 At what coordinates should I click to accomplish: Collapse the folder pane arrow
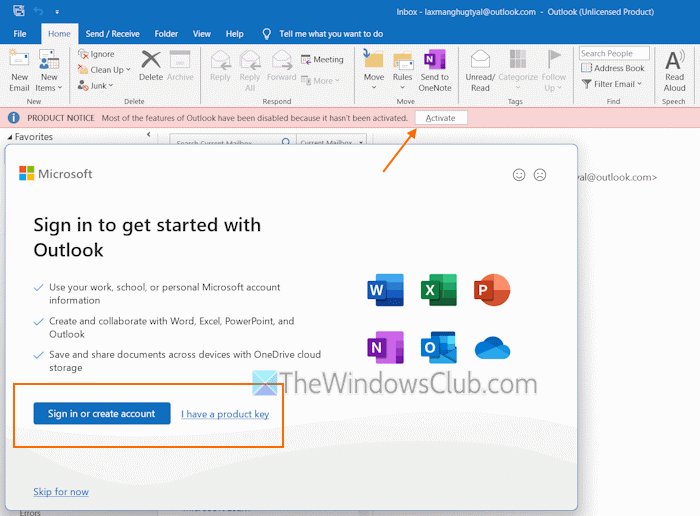[148, 134]
